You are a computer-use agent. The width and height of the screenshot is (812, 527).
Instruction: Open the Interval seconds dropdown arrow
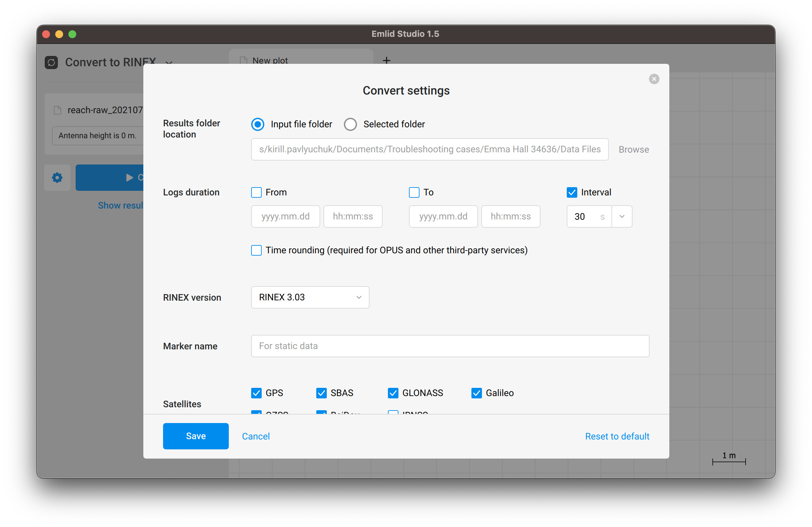tap(622, 216)
